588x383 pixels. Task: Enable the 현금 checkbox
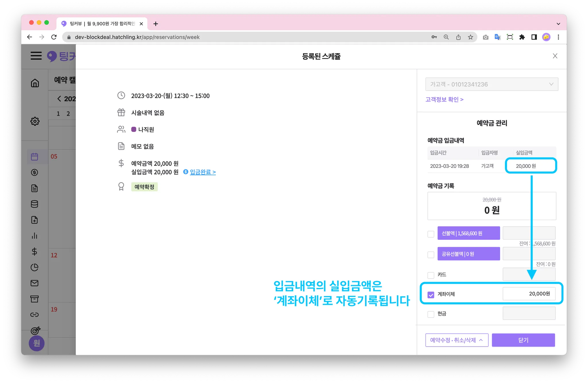tap(431, 314)
